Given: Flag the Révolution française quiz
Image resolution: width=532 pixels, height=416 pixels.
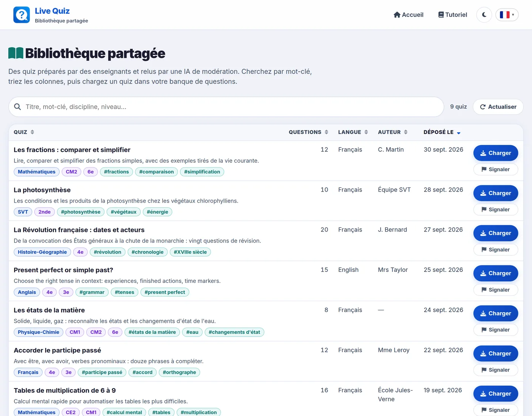Looking at the screenshot, I should (x=496, y=249).
